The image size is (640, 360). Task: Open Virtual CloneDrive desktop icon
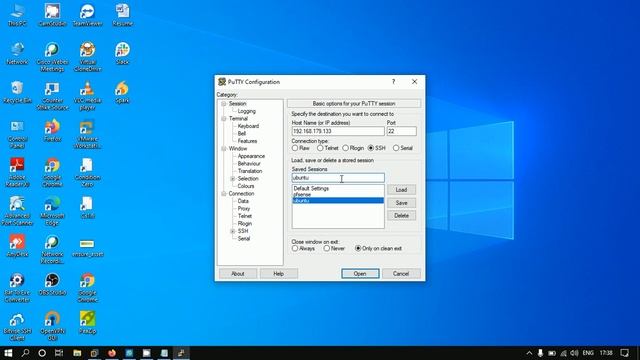[x=87, y=56]
